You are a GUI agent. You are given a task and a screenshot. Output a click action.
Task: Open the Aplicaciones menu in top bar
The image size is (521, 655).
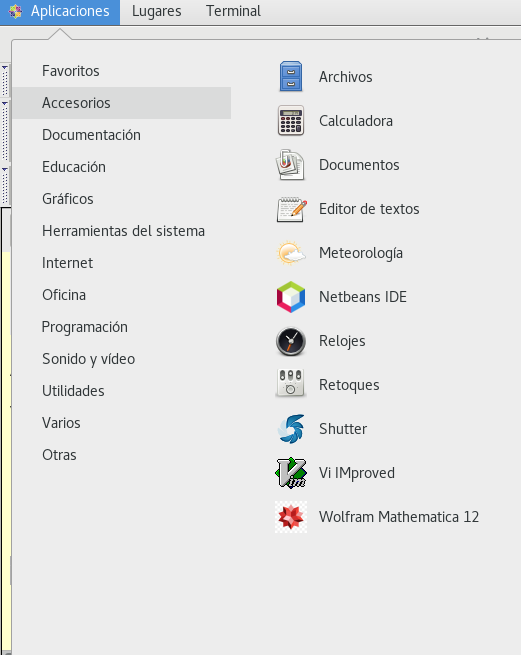[60, 12]
